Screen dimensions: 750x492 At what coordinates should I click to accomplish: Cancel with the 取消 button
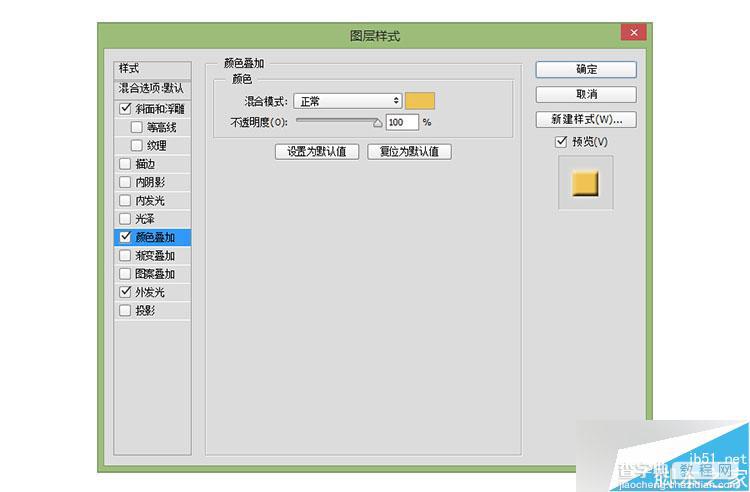586,94
